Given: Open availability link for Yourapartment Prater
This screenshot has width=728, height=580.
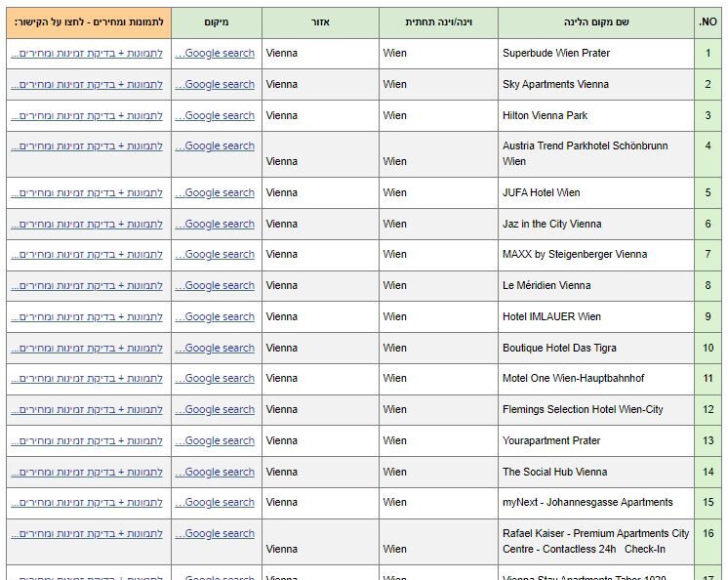Looking at the screenshot, I should pos(87,441).
